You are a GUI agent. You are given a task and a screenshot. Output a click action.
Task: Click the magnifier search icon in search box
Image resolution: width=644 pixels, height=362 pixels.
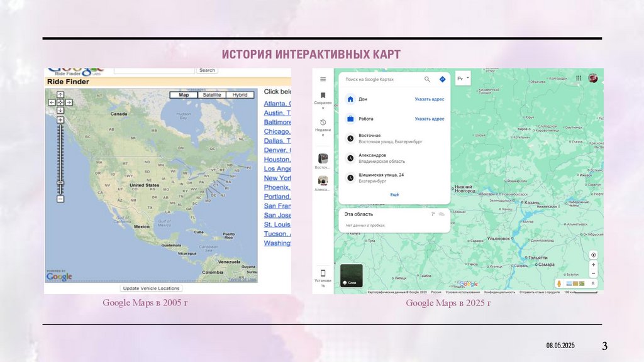click(x=427, y=79)
